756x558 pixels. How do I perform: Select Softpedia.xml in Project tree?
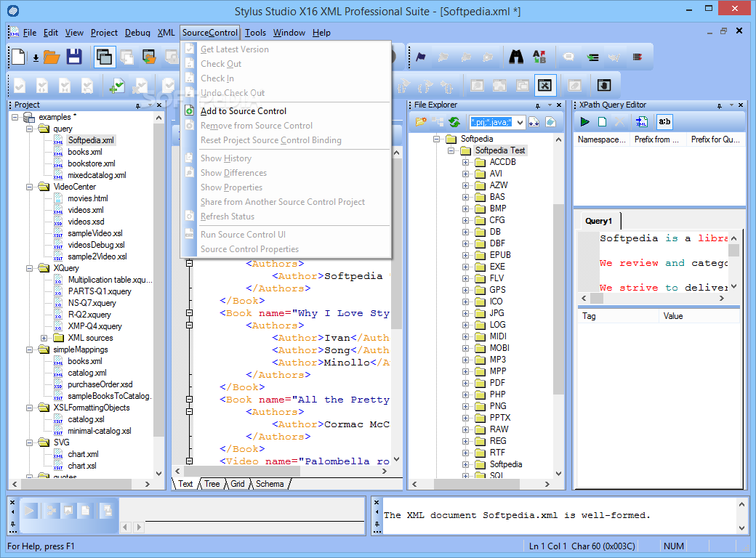coord(91,140)
